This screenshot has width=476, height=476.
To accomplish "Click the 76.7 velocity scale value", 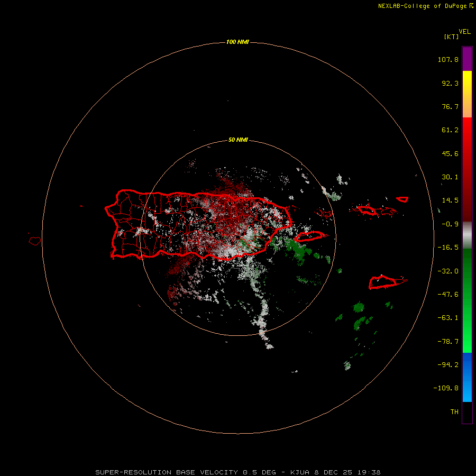I will (450, 106).
